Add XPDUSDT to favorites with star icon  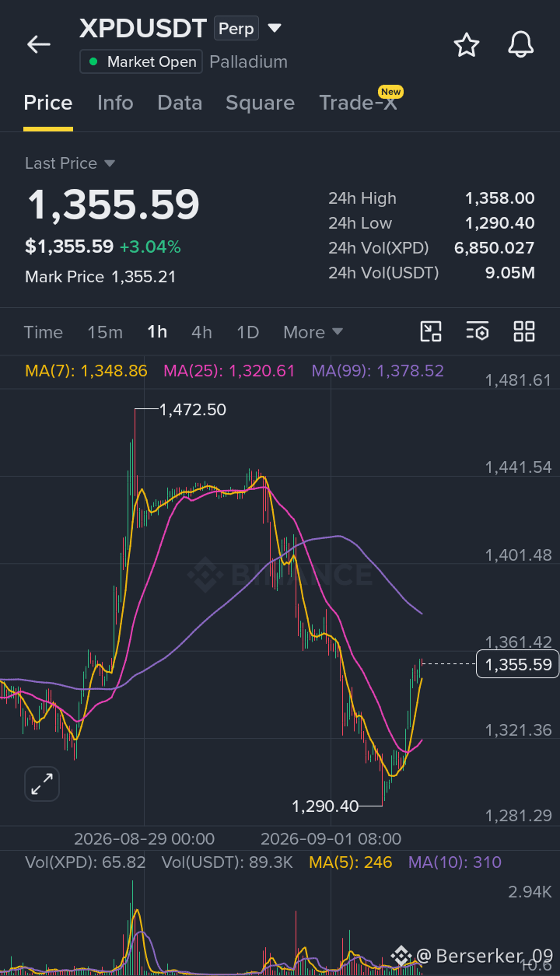coord(467,45)
